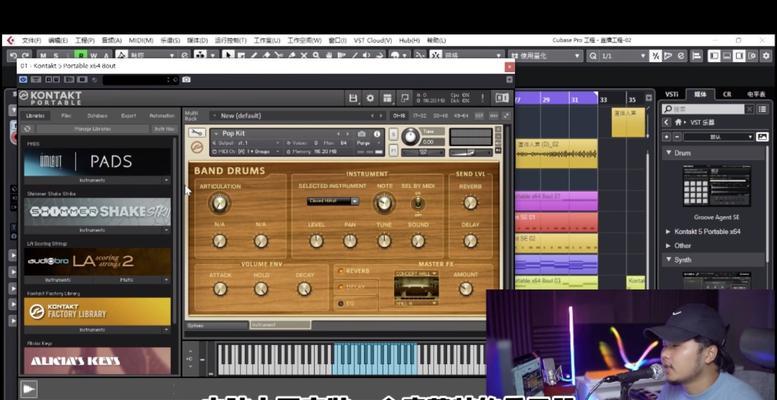Switch to Kontakt Files browser tab

coord(66,115)
